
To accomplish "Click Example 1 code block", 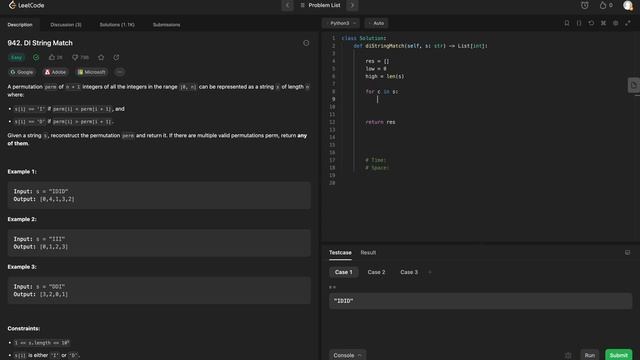I will [x=159, y=195].
